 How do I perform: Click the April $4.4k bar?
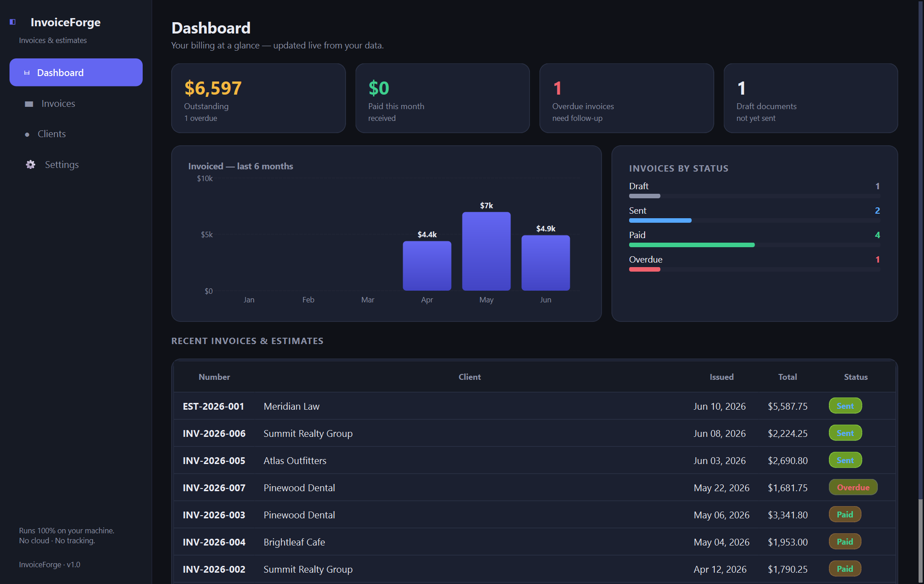pos(427,266)
